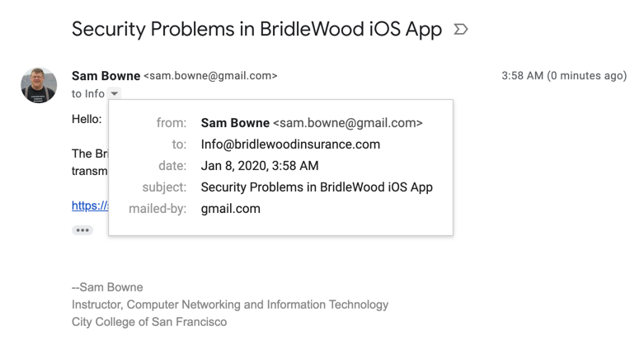Click the '--Sam Bowne' signature line
The height and width of the screenshot is (345, 644).
point(107,287)
